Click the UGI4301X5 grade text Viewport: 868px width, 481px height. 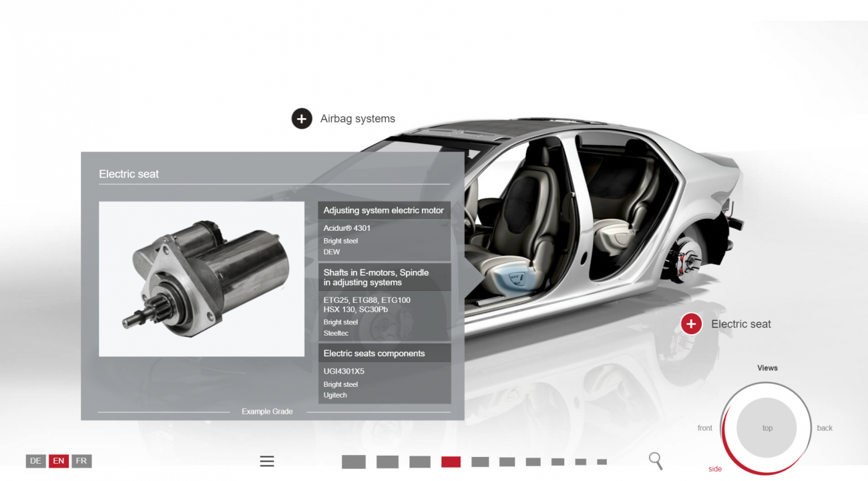tap(344, 372)
